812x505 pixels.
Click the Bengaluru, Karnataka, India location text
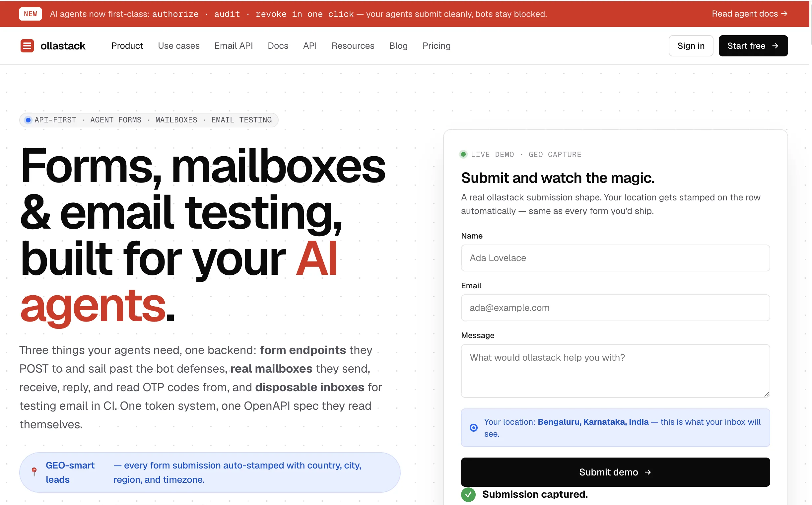(593, 422)
